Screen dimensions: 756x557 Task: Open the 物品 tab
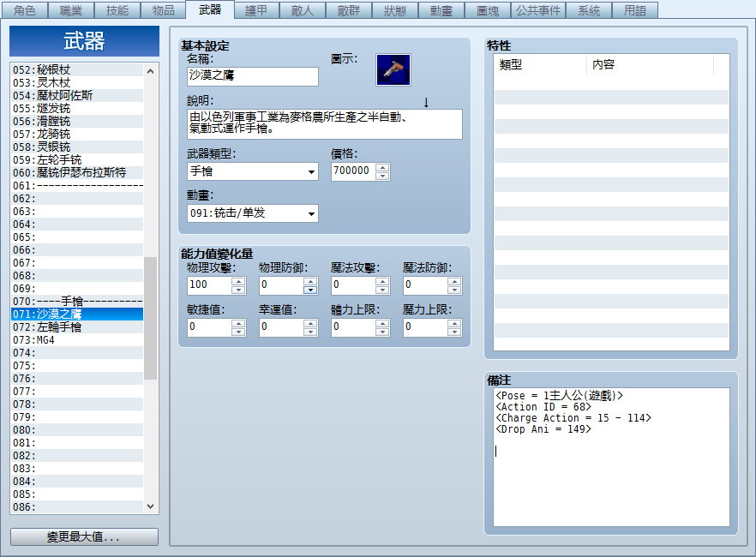[x=164, y=10]
